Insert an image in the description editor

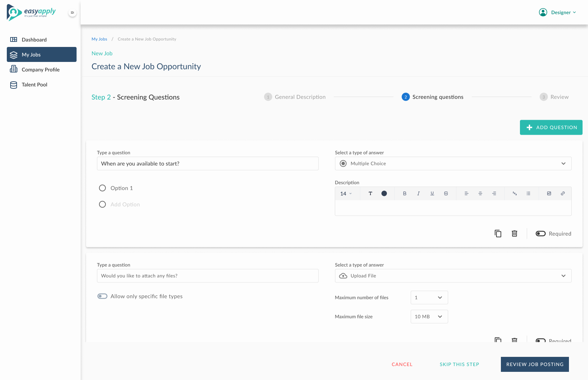(x=549, y=194)
